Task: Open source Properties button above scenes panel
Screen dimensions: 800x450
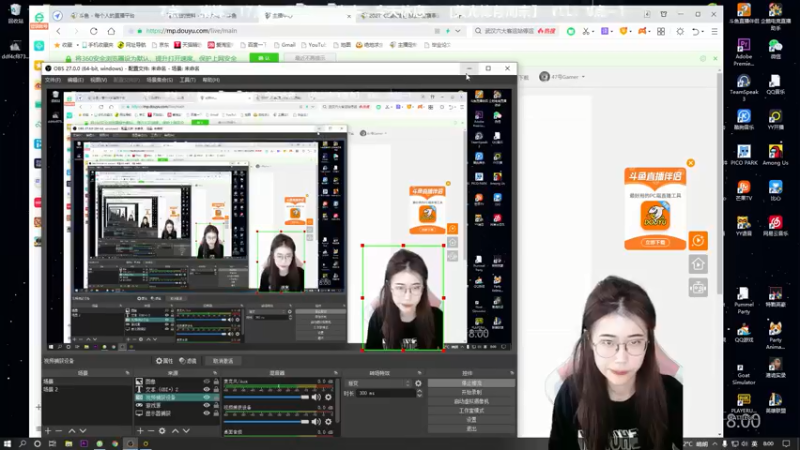Action: (x=164, y=361)
